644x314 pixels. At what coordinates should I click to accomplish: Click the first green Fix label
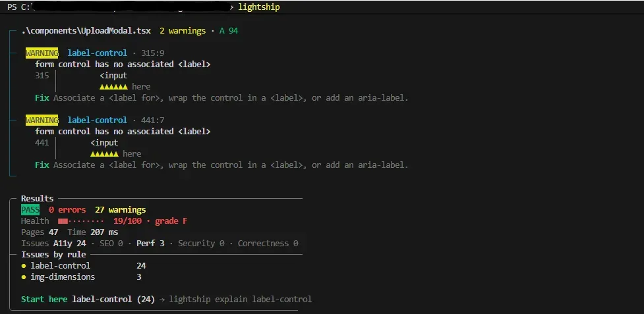pyautogui.click(x=42, y=98)
